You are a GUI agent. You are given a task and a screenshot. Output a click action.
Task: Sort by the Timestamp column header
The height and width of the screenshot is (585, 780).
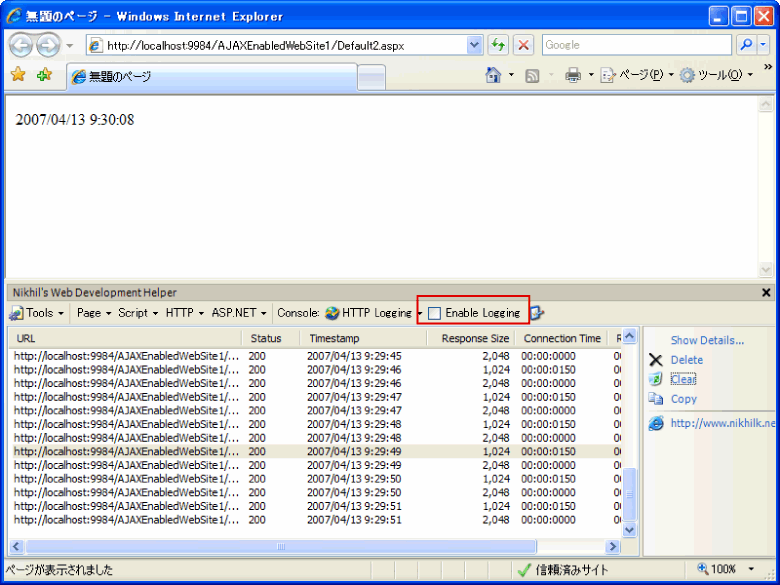(x=363, y=339)
